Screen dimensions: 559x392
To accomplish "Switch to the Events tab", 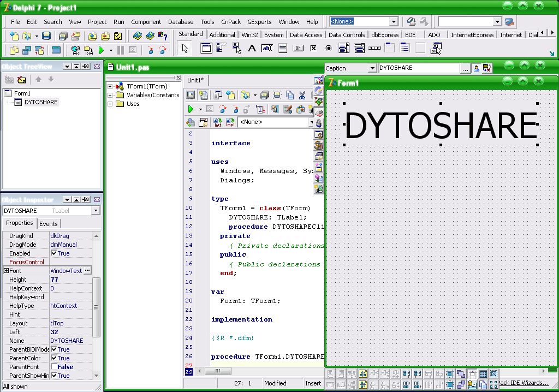I will pos(49,224).
